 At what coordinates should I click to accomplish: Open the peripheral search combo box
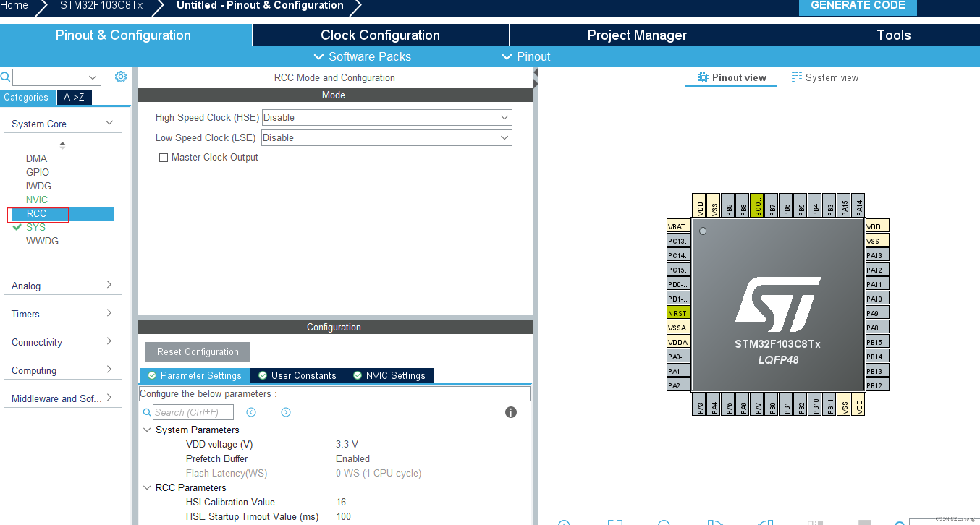(57, 77)
